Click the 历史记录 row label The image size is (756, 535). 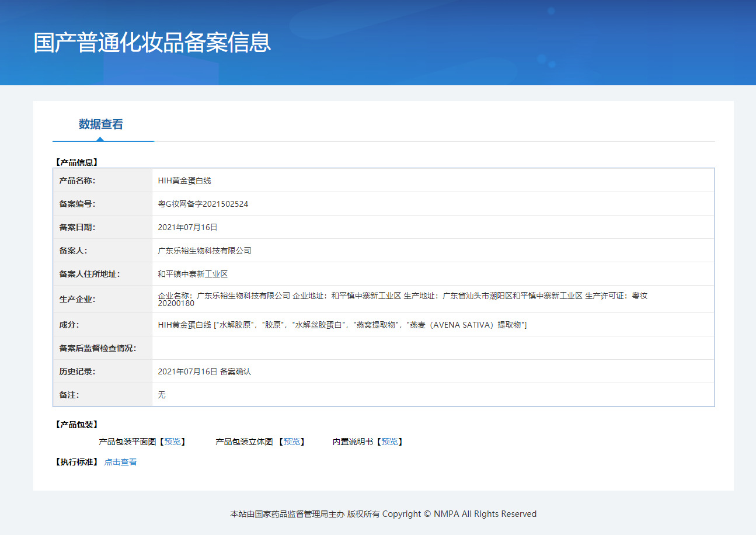click(77, 371)
